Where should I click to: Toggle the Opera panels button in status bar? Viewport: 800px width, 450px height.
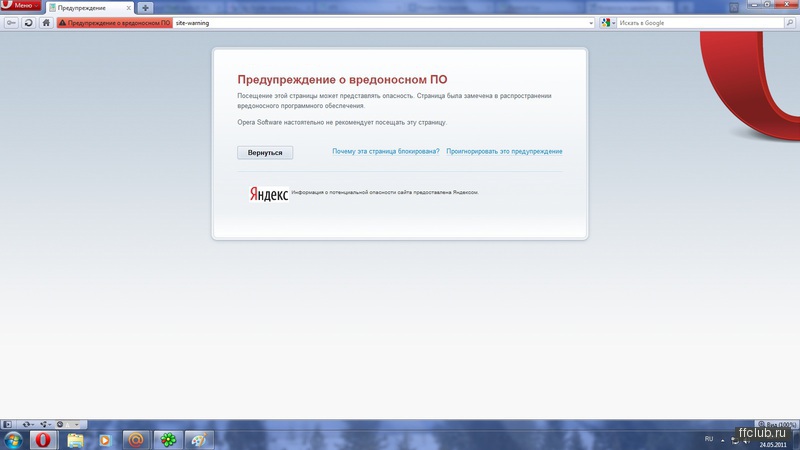coord(7,424)
